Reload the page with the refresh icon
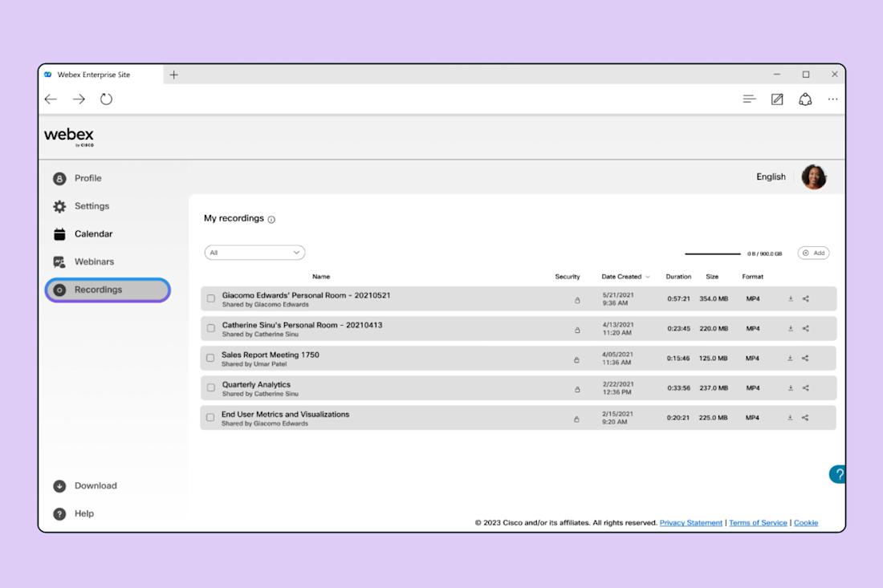883x588 pixels. [x=107, y=99]
